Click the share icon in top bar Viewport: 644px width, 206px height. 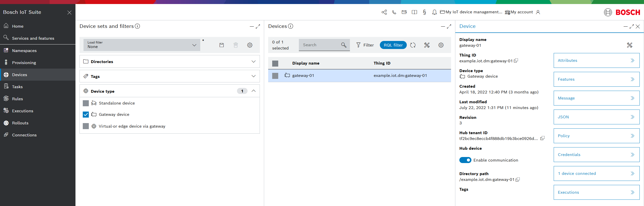[384, 12]
